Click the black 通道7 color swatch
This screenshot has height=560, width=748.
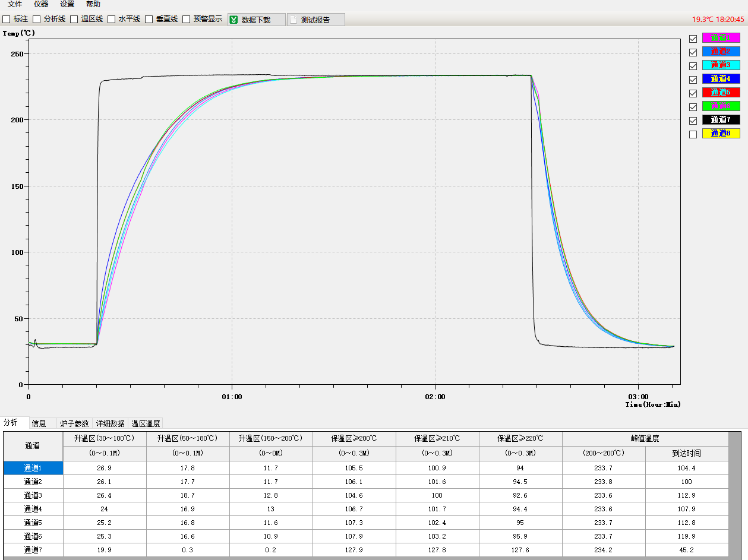pos(721,119)
